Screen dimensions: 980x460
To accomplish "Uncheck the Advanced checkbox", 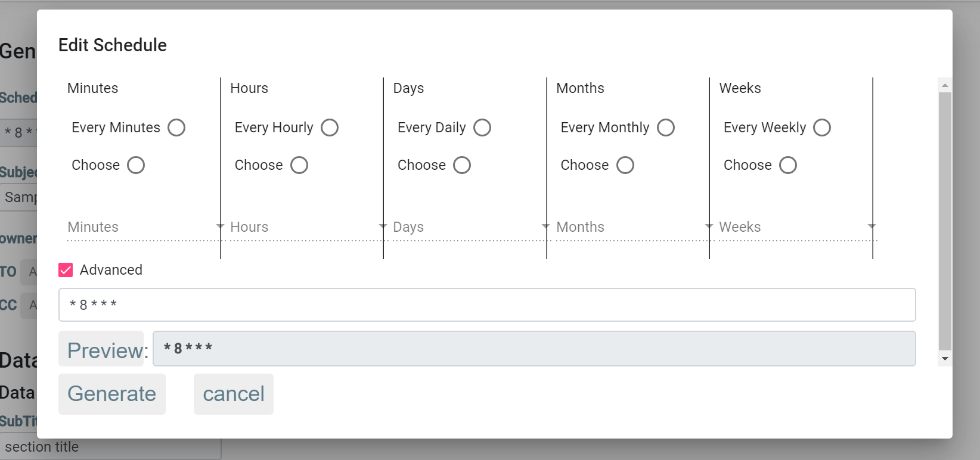I will [x=66, y=270].
